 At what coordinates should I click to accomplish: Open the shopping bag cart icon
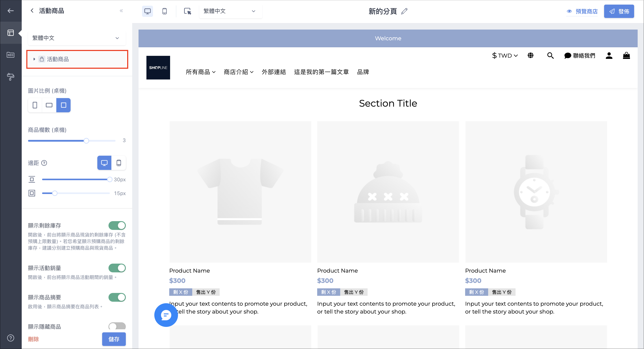[x=626, y=55]
